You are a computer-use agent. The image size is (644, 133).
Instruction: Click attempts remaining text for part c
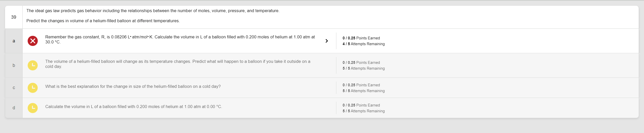pos(364,91)
